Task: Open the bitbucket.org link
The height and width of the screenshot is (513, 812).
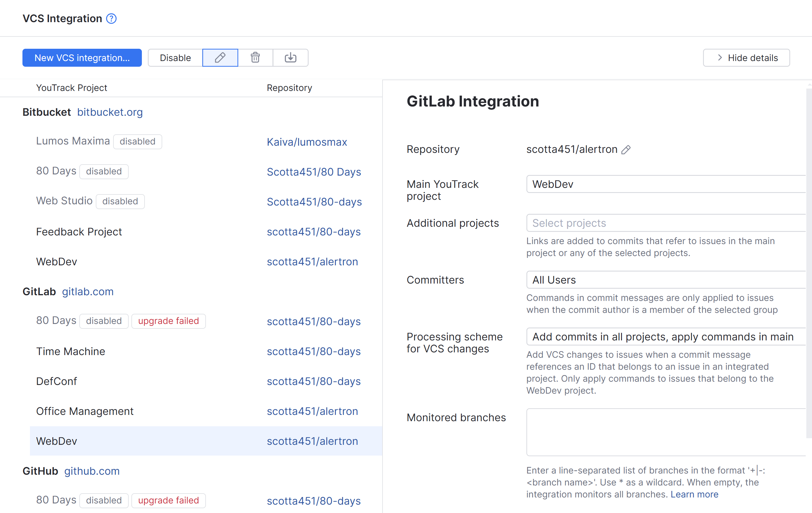Action: click(110, 112)
